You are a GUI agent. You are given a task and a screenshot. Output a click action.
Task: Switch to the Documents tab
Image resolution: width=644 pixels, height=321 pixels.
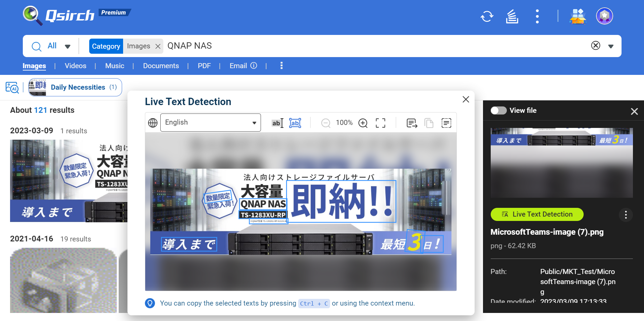(x=161, y=66)
